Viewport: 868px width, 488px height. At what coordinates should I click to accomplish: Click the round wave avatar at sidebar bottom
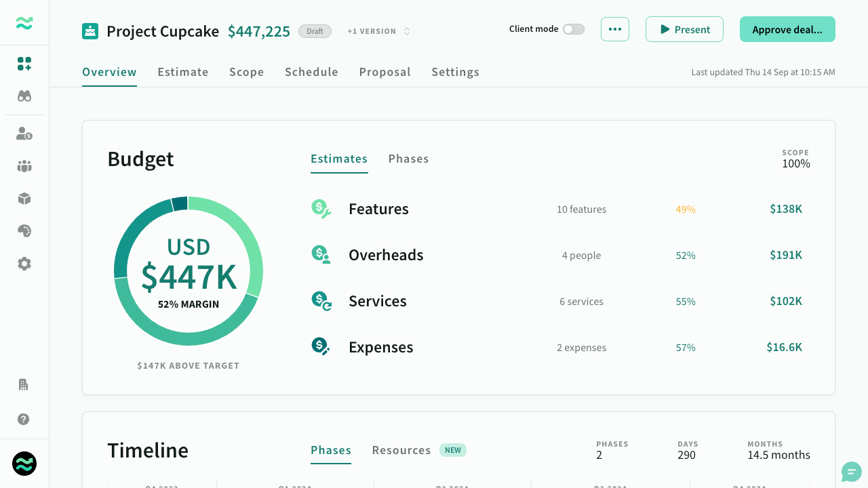pos(24,464)
